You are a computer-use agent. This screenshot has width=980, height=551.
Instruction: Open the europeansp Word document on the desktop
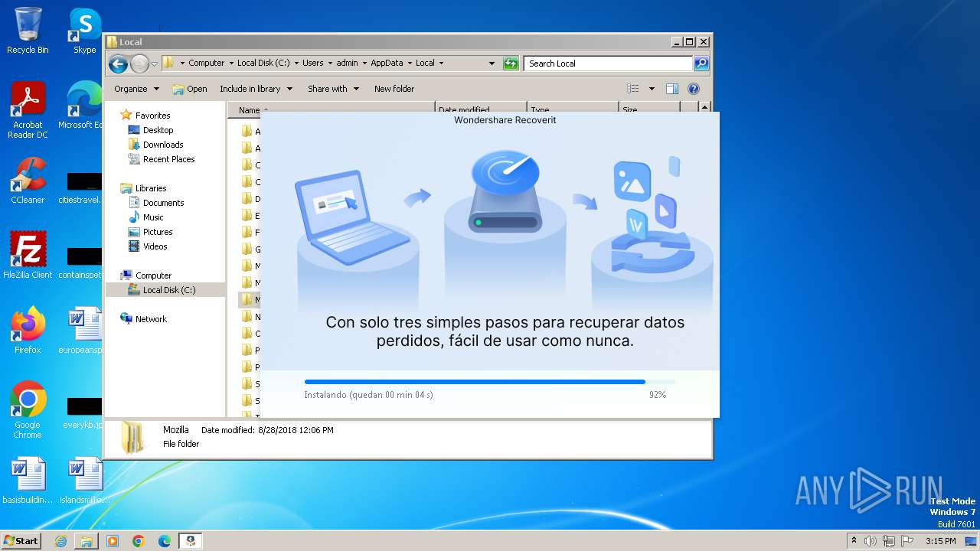tap(81, 331)
